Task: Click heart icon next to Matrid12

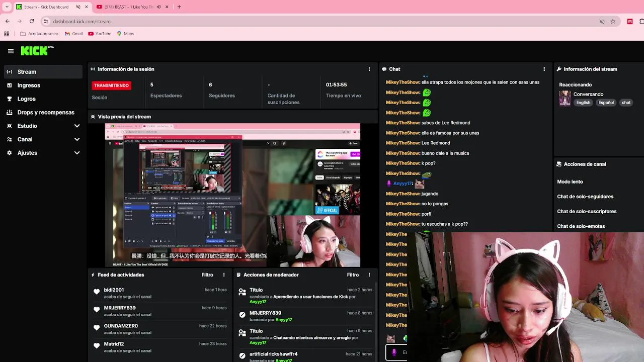Action: 97,346
